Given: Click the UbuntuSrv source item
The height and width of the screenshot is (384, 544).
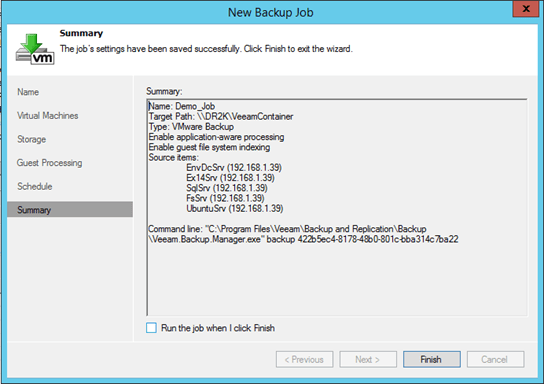Looking at the screenshot, I should pyautogui.click(x=235, y=208).
